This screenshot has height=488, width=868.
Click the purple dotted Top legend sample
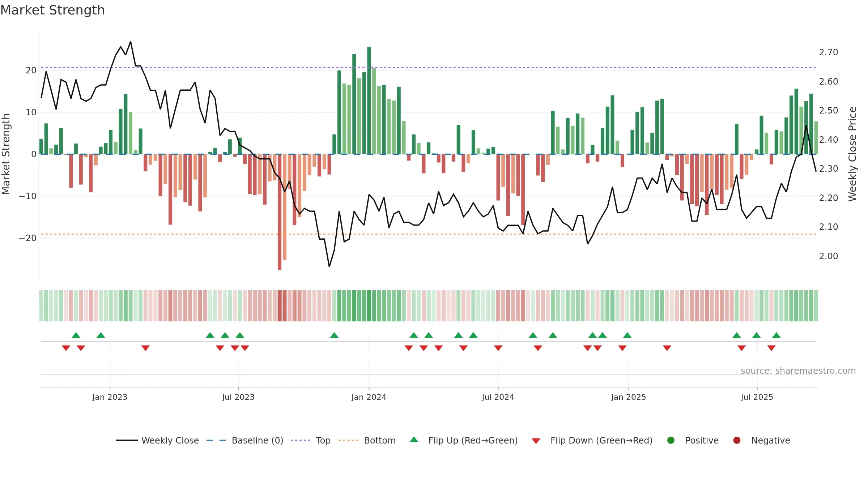pos(301,440)
